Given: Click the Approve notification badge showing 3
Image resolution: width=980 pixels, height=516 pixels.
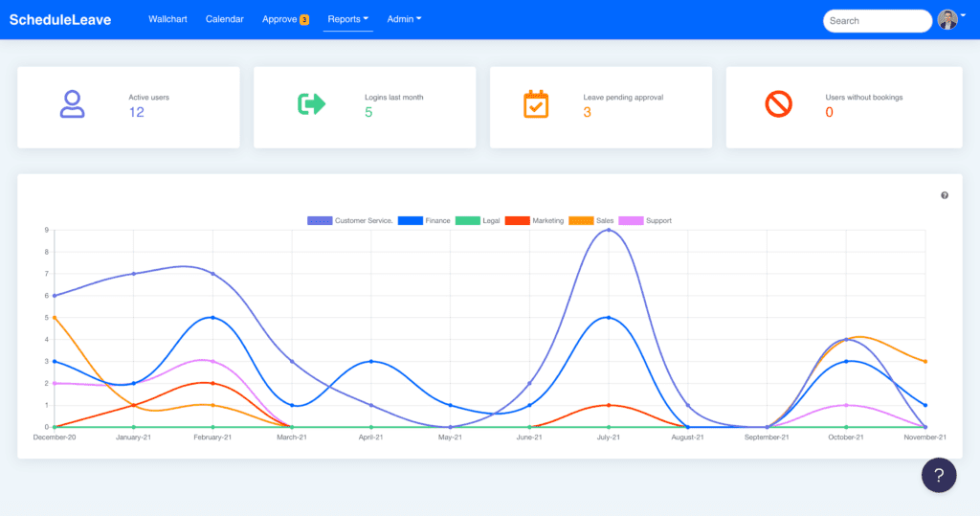Looking at the screenshot, I should 304,20.
